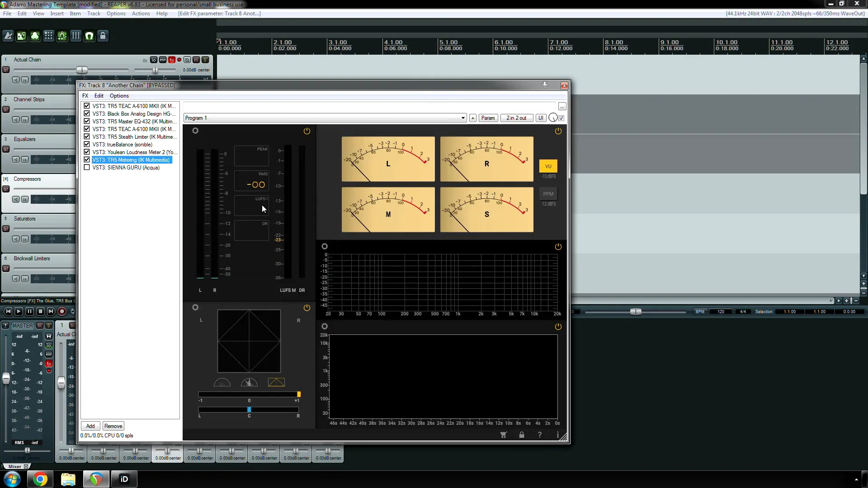
Task: Toggle move envelope points with items icon
Action: [x=62, y=36]
